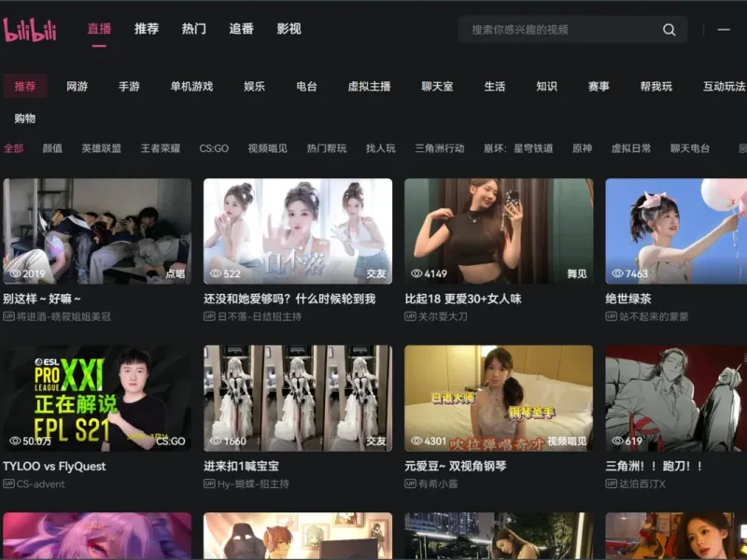Open the 元爱豆 piano stream thumbnail

(499, 399)
